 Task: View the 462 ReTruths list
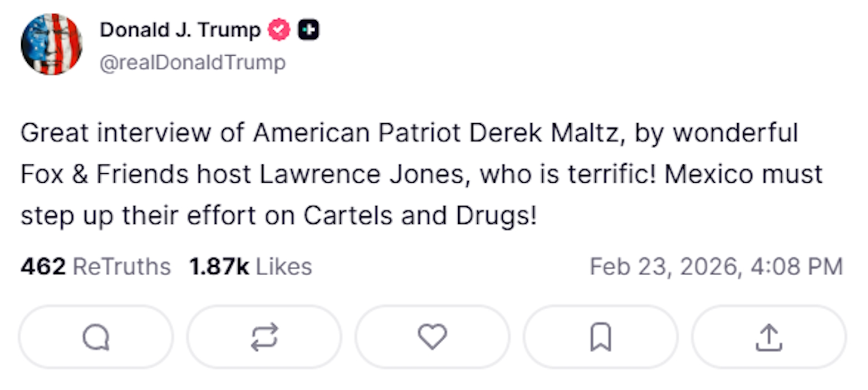point(96,267)
